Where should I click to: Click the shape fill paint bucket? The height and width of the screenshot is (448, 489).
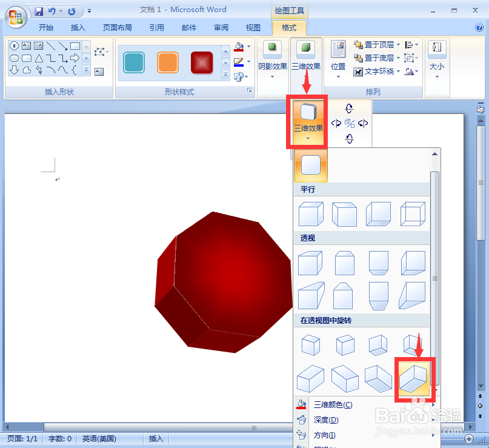(239, 46)
